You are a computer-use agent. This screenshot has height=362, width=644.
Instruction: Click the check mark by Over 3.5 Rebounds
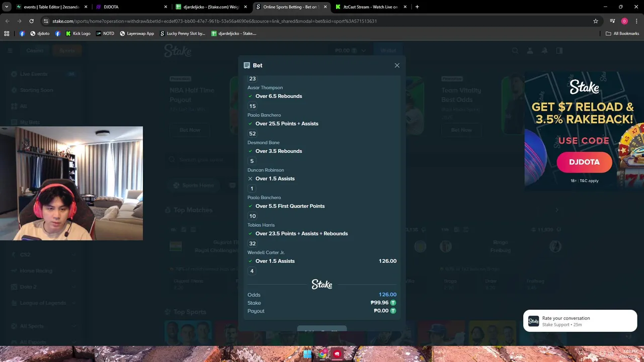(250, 151)
